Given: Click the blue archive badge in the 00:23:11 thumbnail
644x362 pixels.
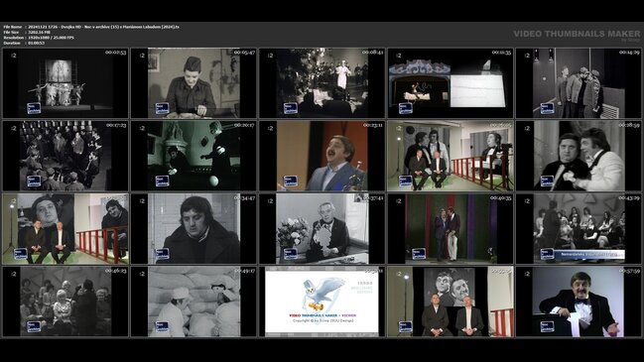Looking at the screenshot, I should (x=291, y=181).
